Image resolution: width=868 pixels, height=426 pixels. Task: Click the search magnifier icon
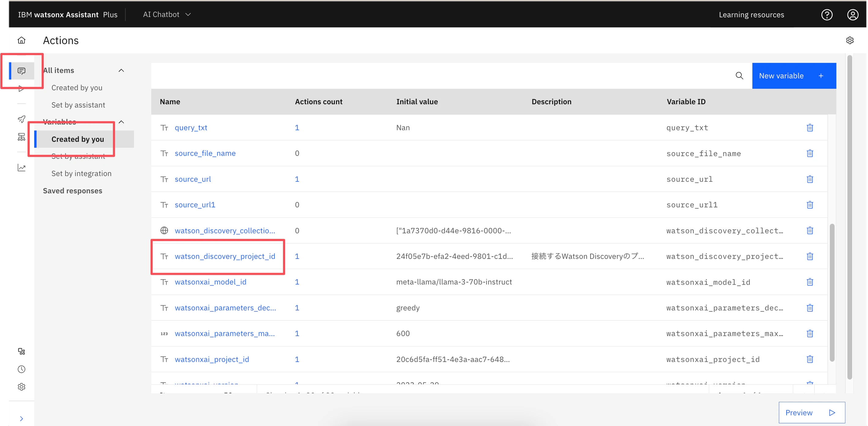739,76
